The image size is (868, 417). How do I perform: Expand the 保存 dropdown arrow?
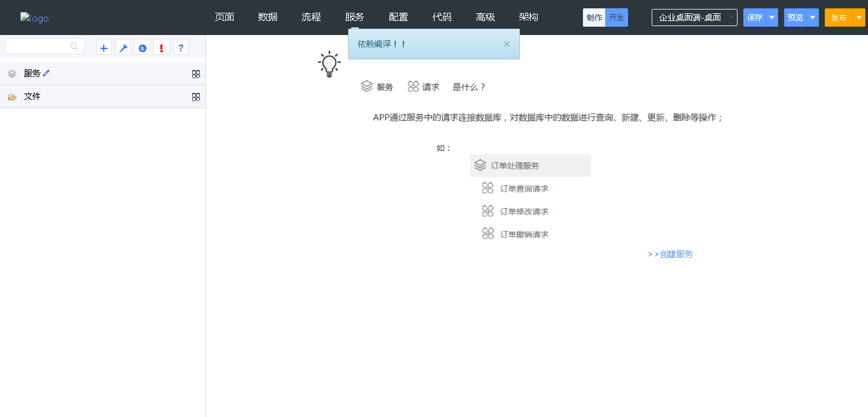tap(772, 18)
